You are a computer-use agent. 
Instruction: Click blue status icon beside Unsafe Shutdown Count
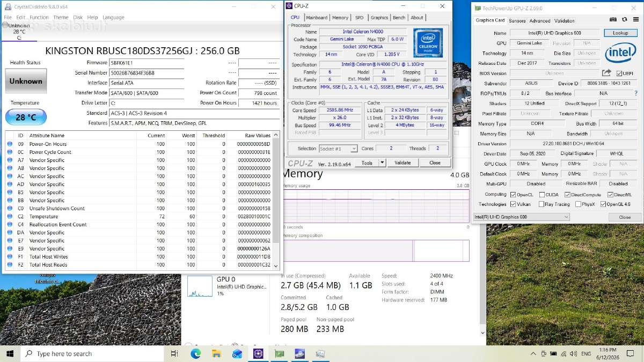[x=10, y=208]
